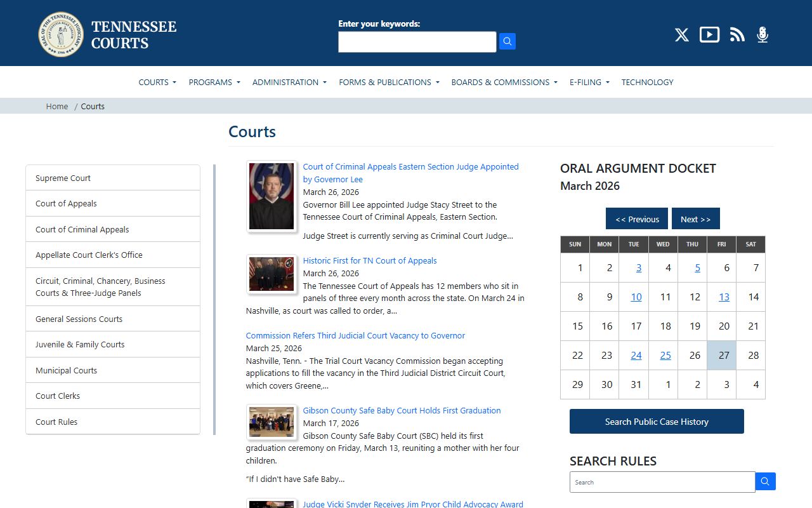The height and width of the screenshot is (508, 812).
Task: Open 'Court of Criminal Appeals Eastern Section Judge Appointed' article
Action: click(410, 173)
